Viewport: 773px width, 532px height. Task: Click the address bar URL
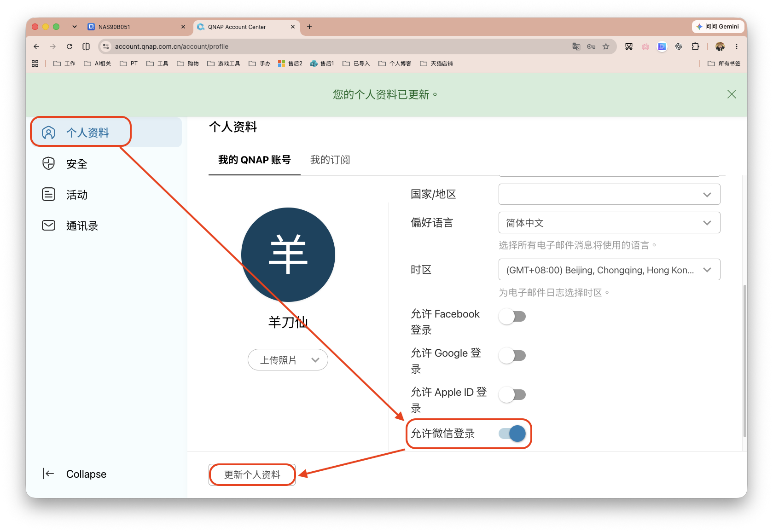(x=172, y=46)
